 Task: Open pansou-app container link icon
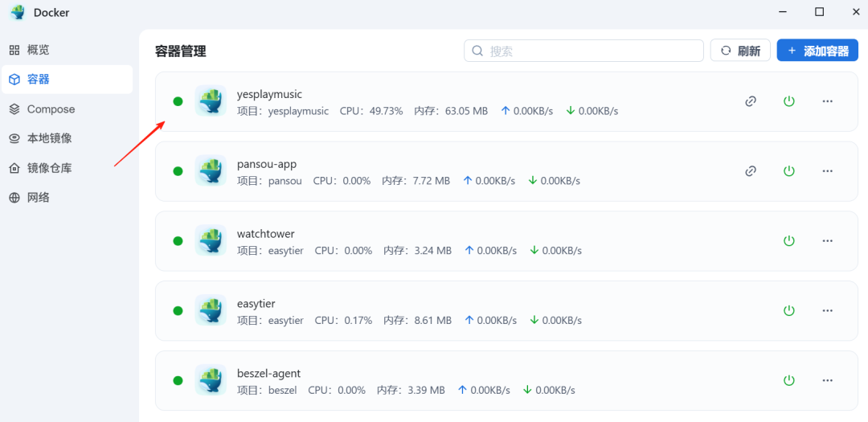pos(751,171)
